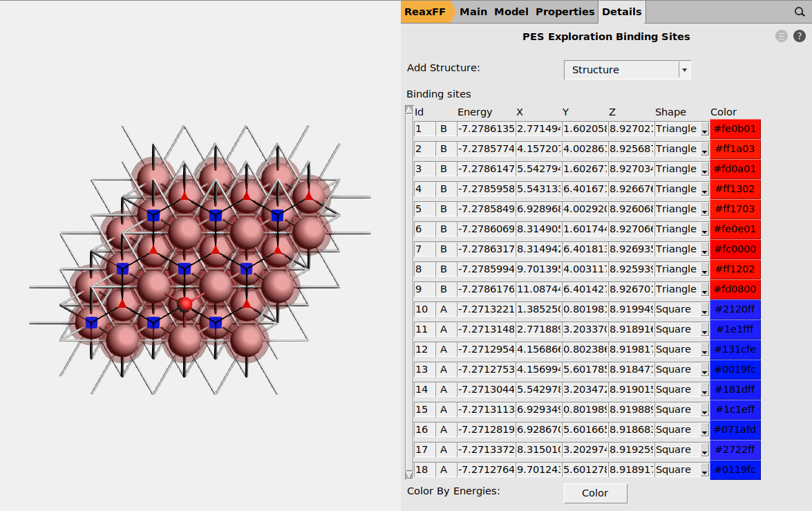812x511 pixels.
Task: Click the X coordinate field of site 9
Action: point(538,289)
